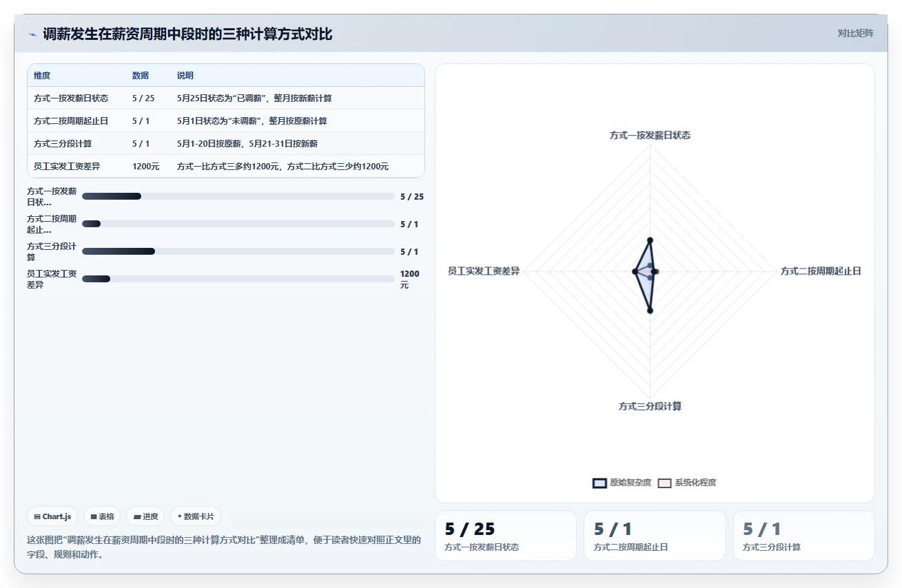Viewport: 902px width, 588px height.
Task: Click top radar data point on 方式一 axis
Action: coord(650,240)
